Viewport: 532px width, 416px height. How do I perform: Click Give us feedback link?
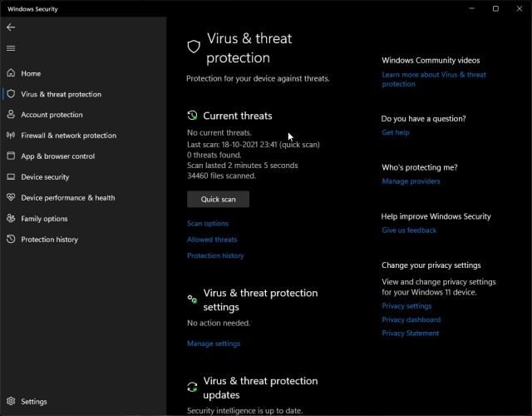pos(409,230)
